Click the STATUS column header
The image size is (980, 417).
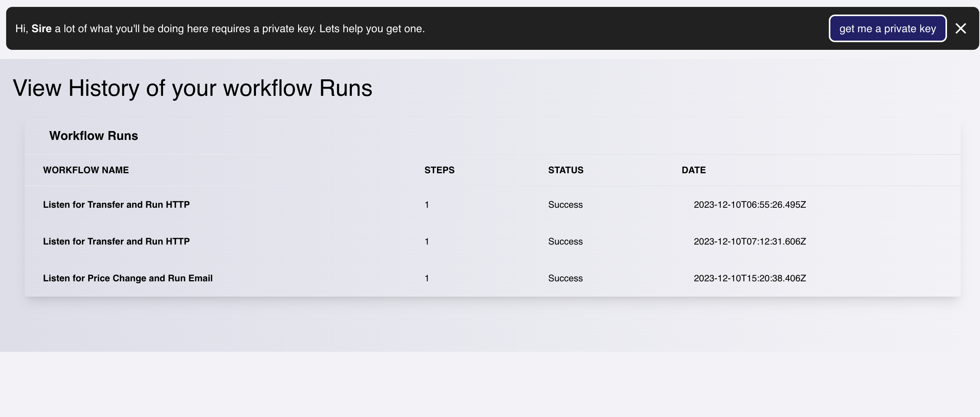(566, 170)
